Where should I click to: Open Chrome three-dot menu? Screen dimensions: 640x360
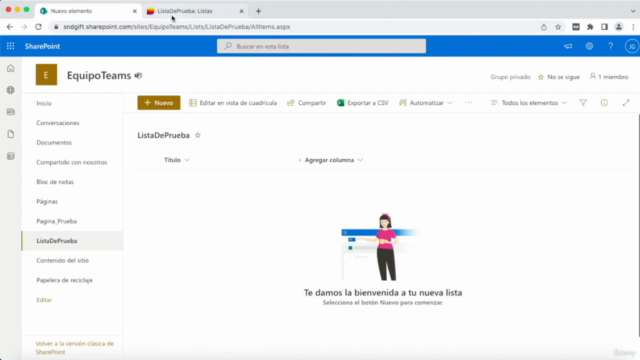click(633, 27)
